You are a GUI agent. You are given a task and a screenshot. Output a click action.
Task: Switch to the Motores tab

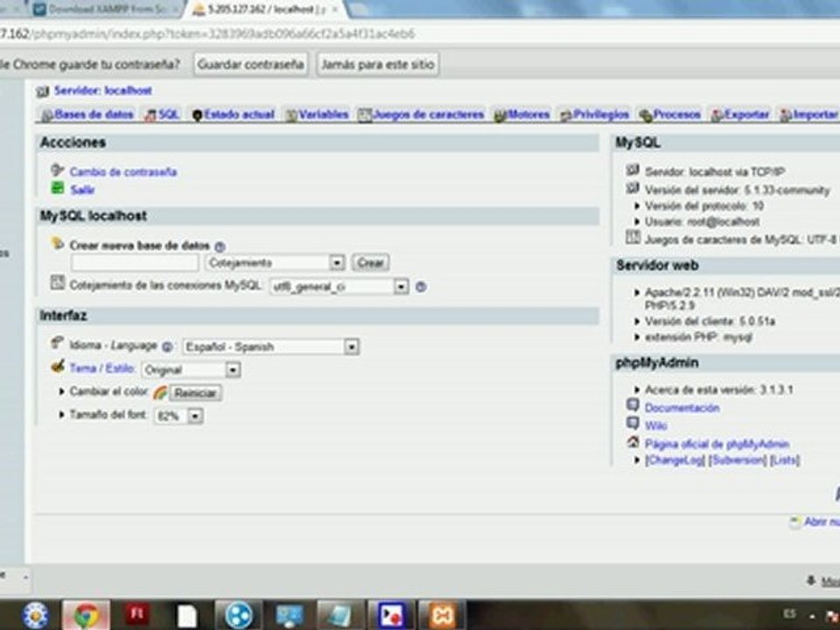click(x=521, y=115)
